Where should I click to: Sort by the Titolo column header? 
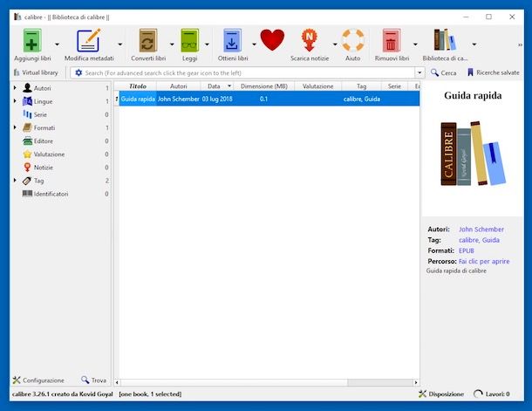138,86
